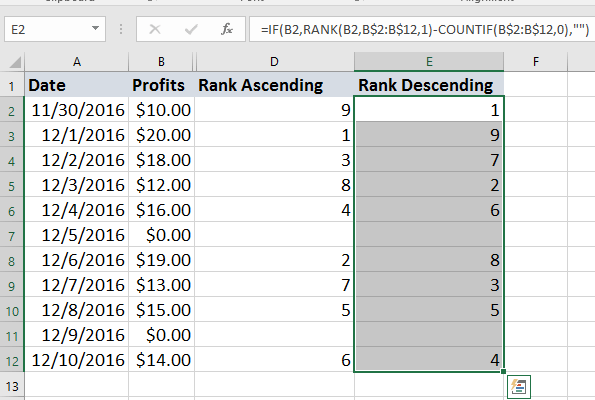Screen dimensions: 595x400
Task: Select Rank Ascending value 9 in row 2
Action: tap(274, 110)
